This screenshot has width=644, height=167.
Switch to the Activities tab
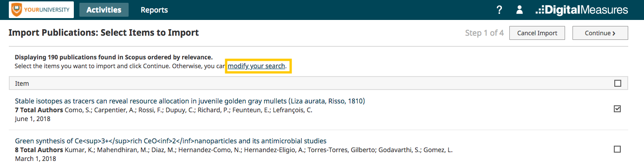click(104, 10)
